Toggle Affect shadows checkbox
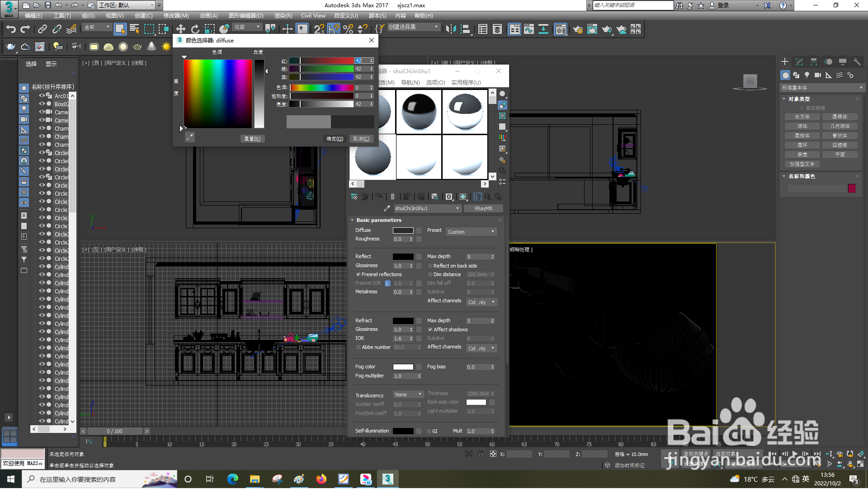This screenshot has width=868, height=489. point(430,330)
